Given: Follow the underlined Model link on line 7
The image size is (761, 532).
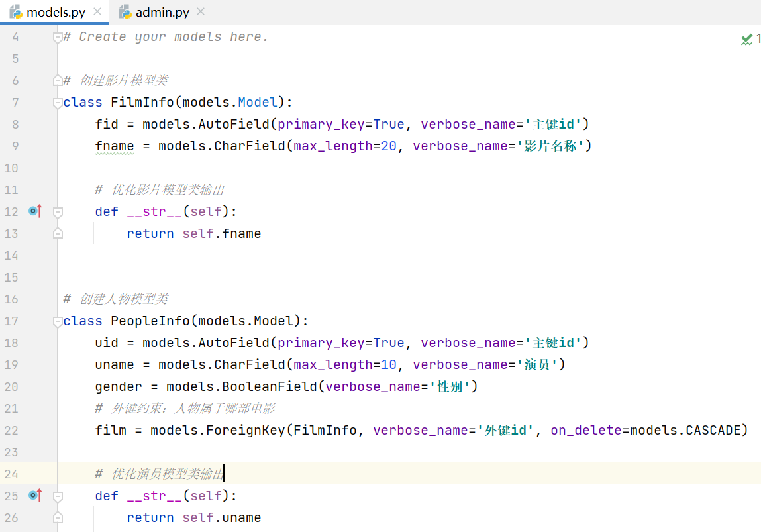Looking at the screenshot, I should pos(257,103).
